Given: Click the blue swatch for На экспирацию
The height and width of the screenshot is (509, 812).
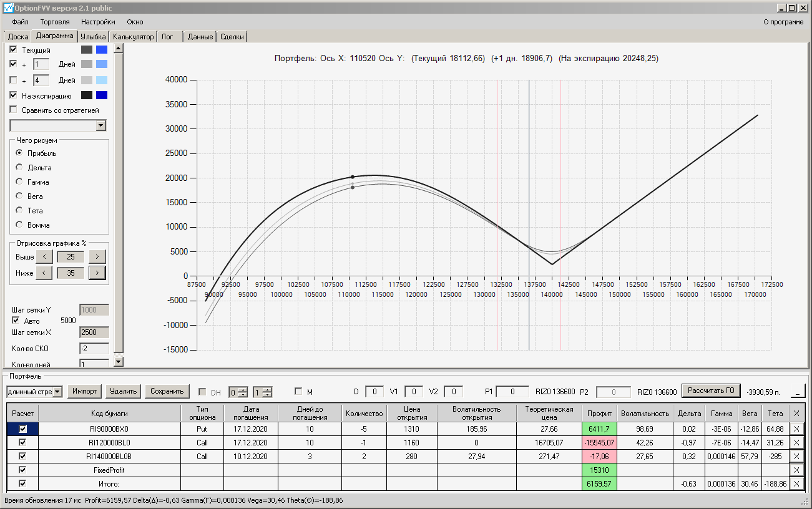Looking at the screenshot, I should point(102,95).
